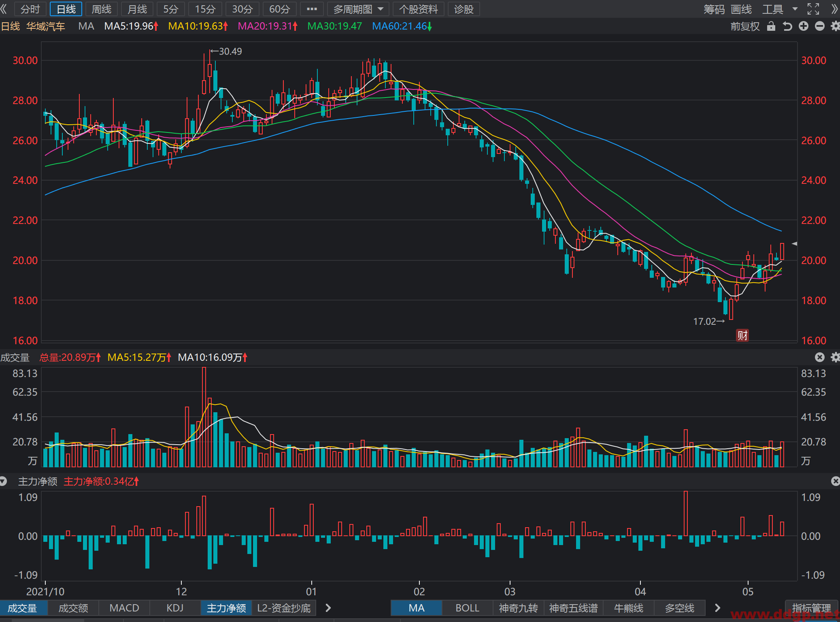Open main chart settings gear icon
This screenshot has width=840, height=622.
tap(835, 26)
